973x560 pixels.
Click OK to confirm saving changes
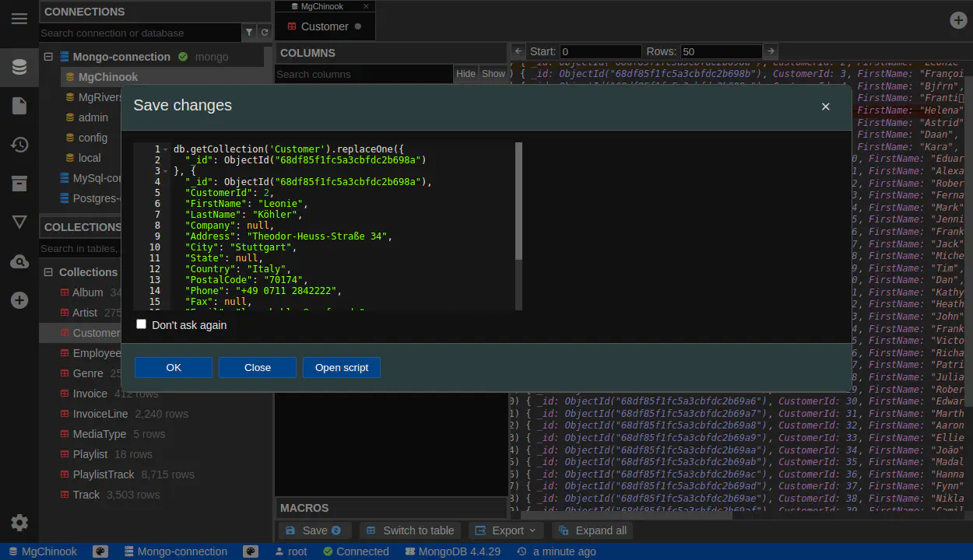174,367
